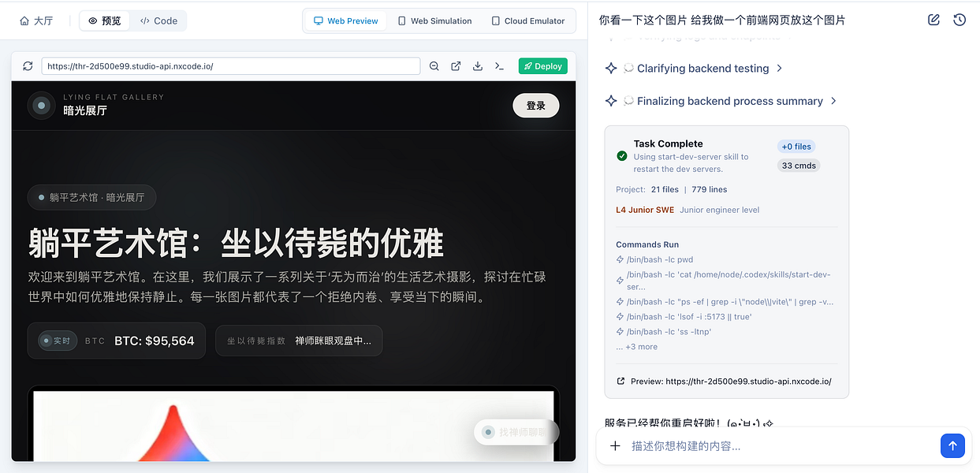This screenshot has width=980, height=473.
Task: Start a new chat with edit icon
Action: point(933,20)
